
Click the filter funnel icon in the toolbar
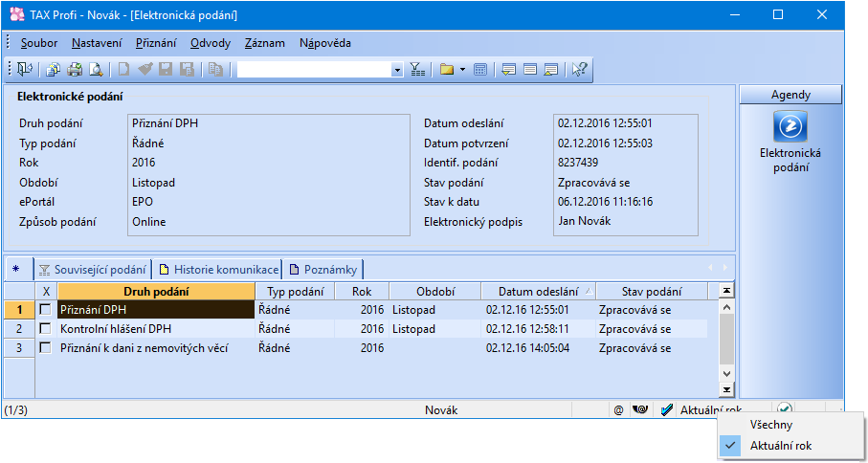417,69
